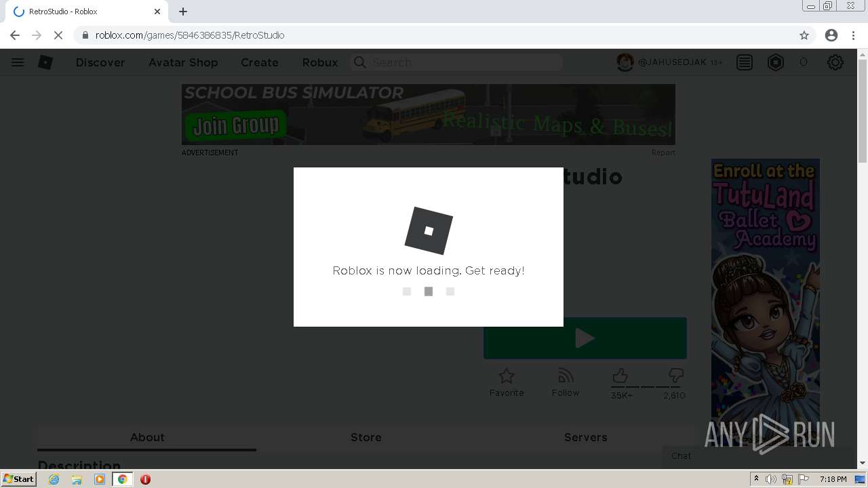
Task: Click the Favorite star icon
Action: (507, 375)
